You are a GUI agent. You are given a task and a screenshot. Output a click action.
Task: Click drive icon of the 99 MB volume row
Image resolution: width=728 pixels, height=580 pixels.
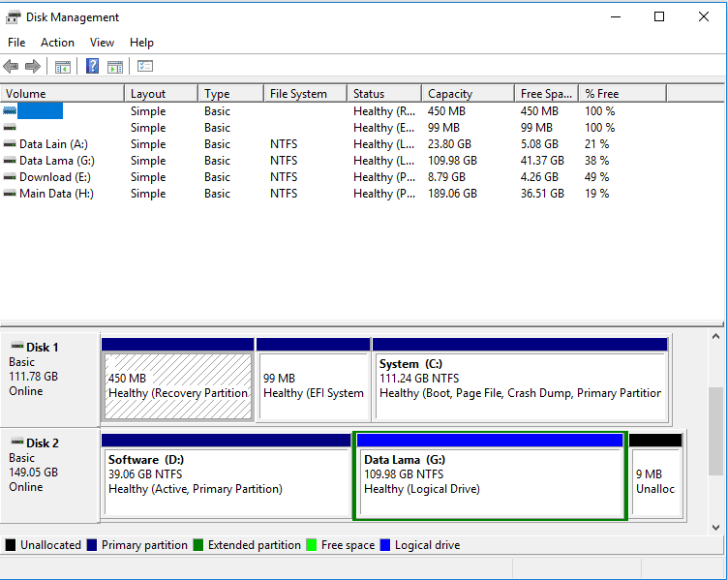coord(10,127)
